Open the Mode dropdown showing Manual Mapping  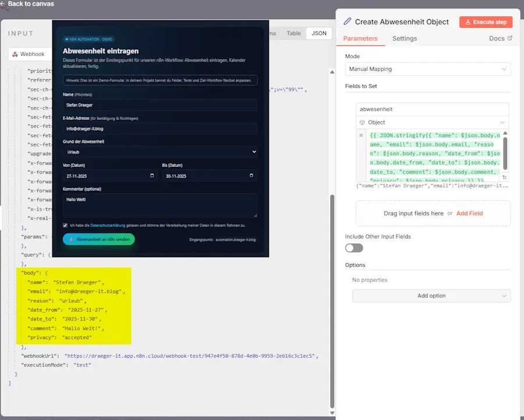tap(427, 69)
